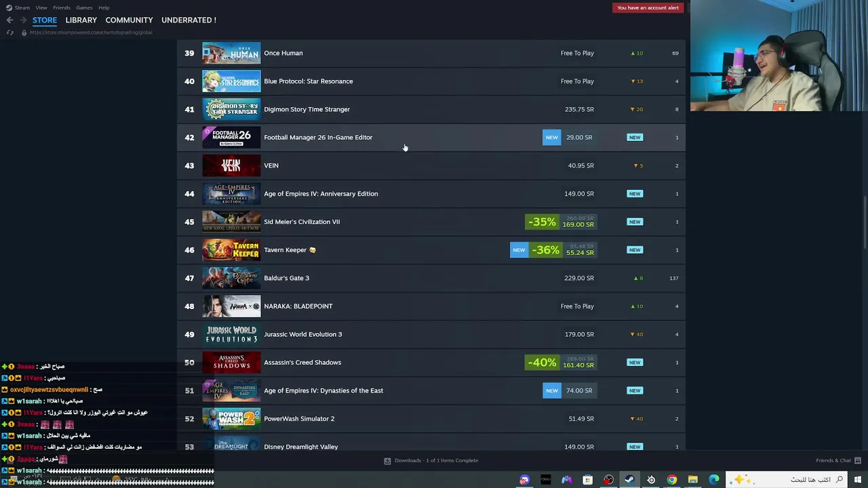Open File Explorer from the taskbar
The image size is (868, 488).
point(692,480)
